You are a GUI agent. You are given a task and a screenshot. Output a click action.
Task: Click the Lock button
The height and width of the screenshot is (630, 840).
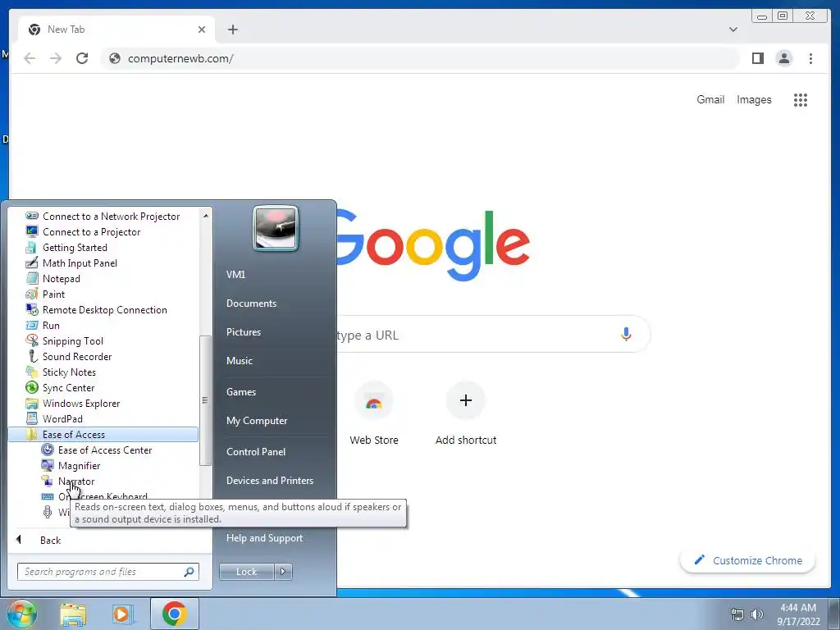point(246,571)
